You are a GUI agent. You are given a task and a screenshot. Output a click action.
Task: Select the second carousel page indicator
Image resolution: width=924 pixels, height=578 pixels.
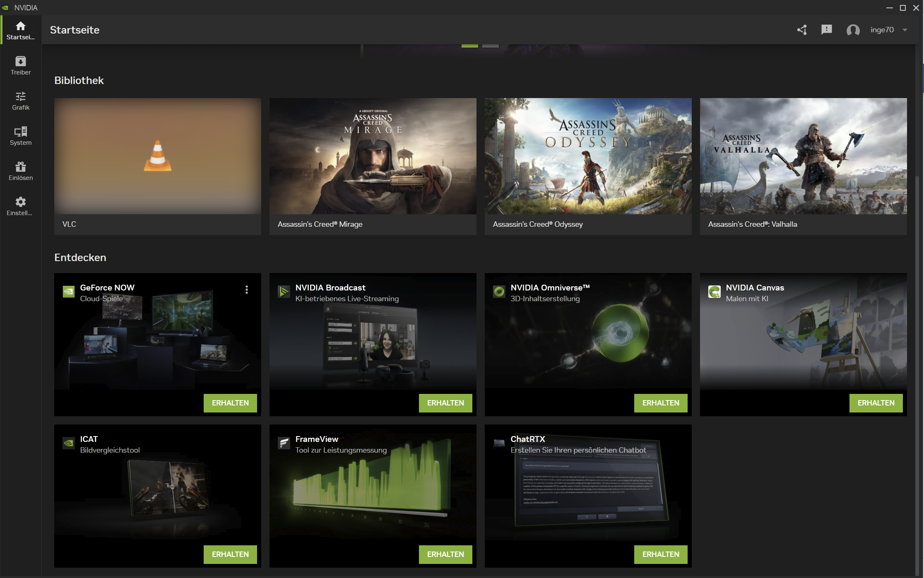pyautogui.click(x=490, y=46)
